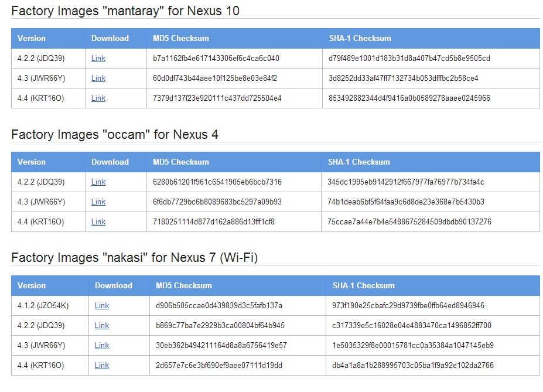
Task: Click the Version header in the occam table
Action: (32, 162)
